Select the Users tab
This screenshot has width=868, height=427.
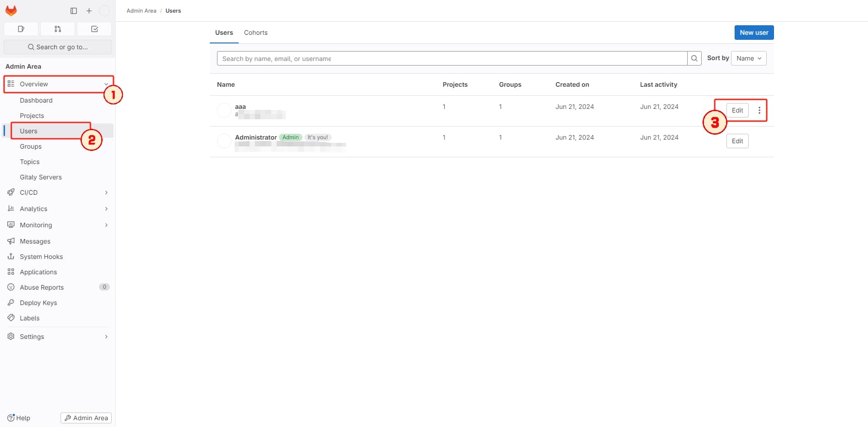pyautogui.click(x=224, y=32)
